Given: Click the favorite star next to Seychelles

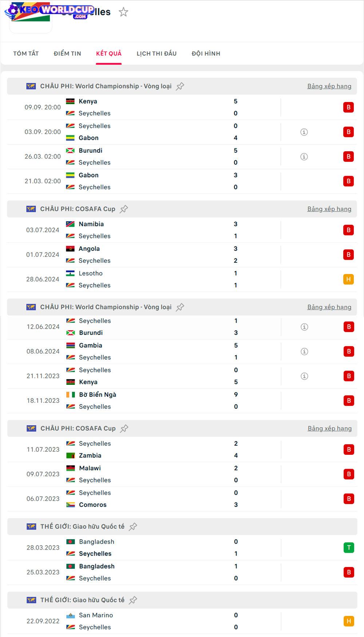Looking at the screenshot, I should pos(123,12).
